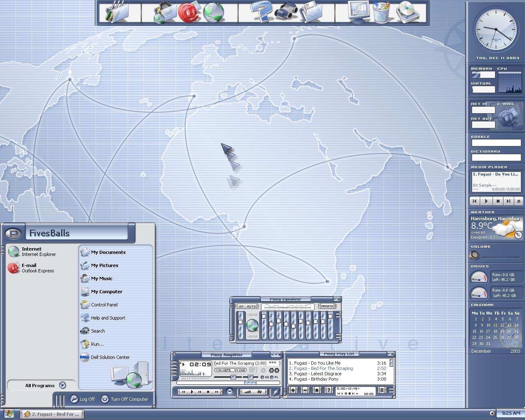
Task: Click the lightning bolt icon in Pixxy Amplifier
Action: [x=276, y=392]
